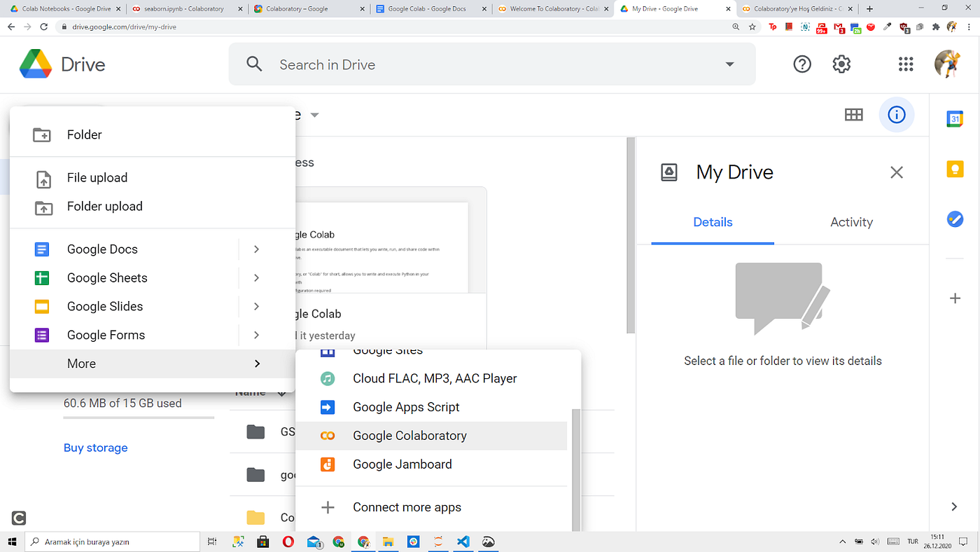Open Drive settings gear icon

coord(841,64)
